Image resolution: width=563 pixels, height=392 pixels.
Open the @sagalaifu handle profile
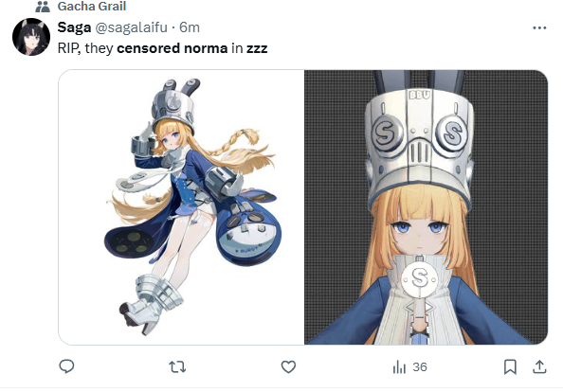tap(131, 27)
